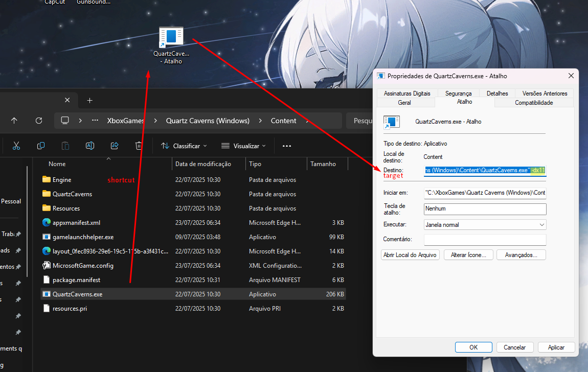Click the This PC monitor icon in address bar
Screen dimensions: 588x372
65,121
